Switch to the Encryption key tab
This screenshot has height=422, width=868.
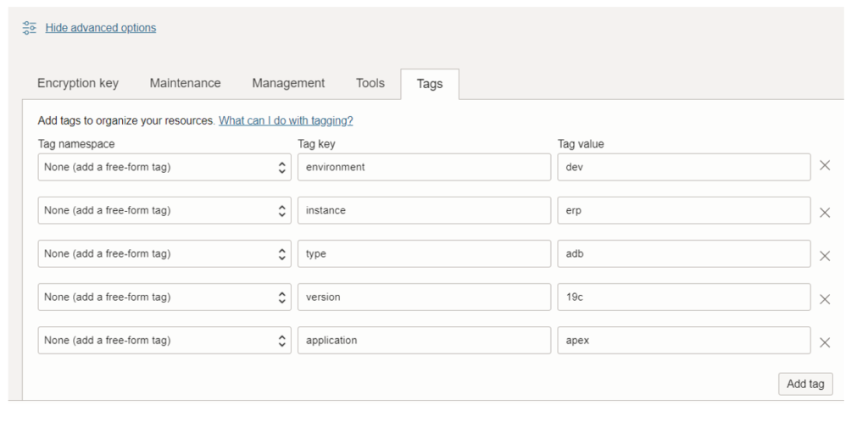(x=78, y=84)
